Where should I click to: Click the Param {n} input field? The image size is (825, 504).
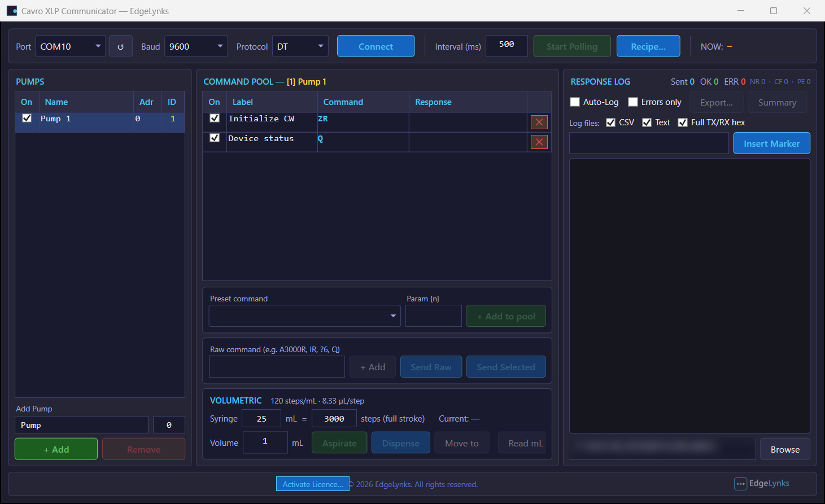click(434, 316)
